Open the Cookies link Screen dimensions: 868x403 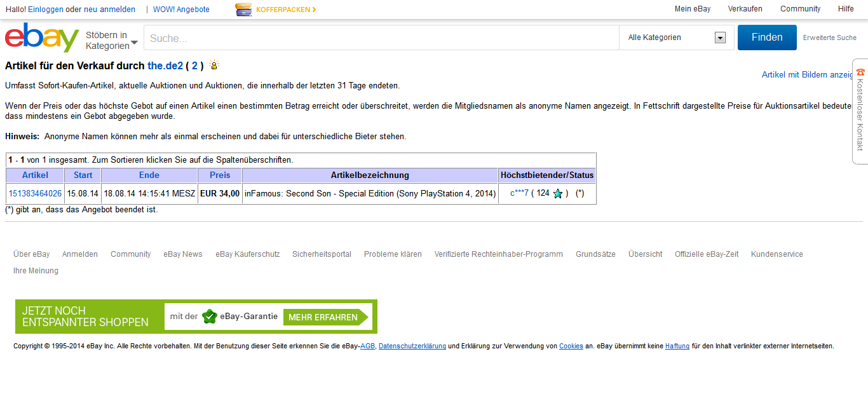click(x=571, y=346)
